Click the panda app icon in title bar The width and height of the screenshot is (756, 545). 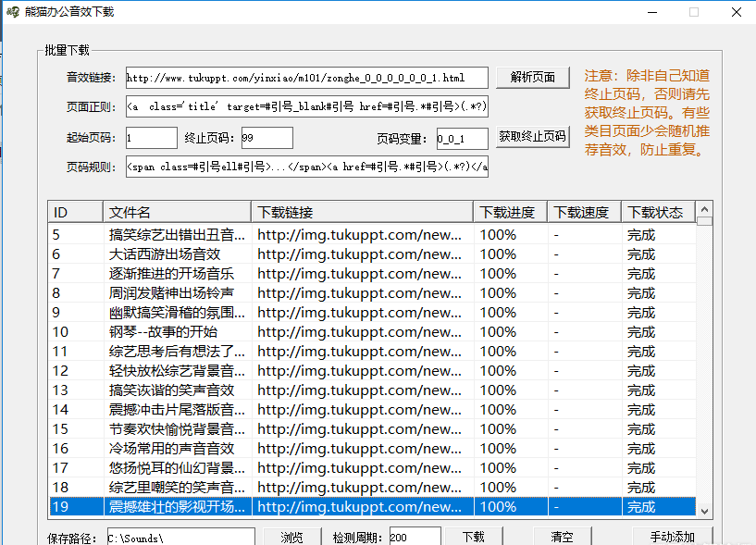tap(13, 10)
